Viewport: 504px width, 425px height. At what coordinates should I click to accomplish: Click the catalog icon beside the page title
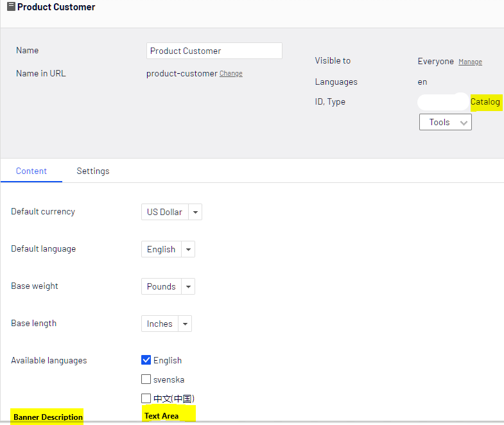(11, 7)
